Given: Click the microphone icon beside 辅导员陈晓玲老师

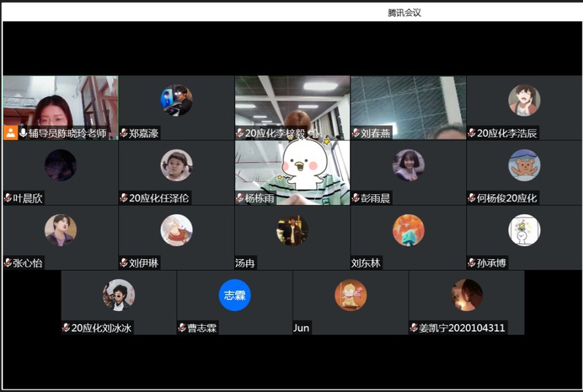Looking at the screenshot, I should tap(23, 133).
